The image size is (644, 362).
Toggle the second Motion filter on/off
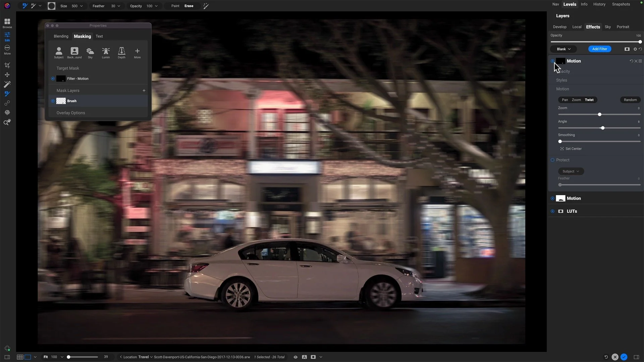pyautogui.click(x=552, y=198)
